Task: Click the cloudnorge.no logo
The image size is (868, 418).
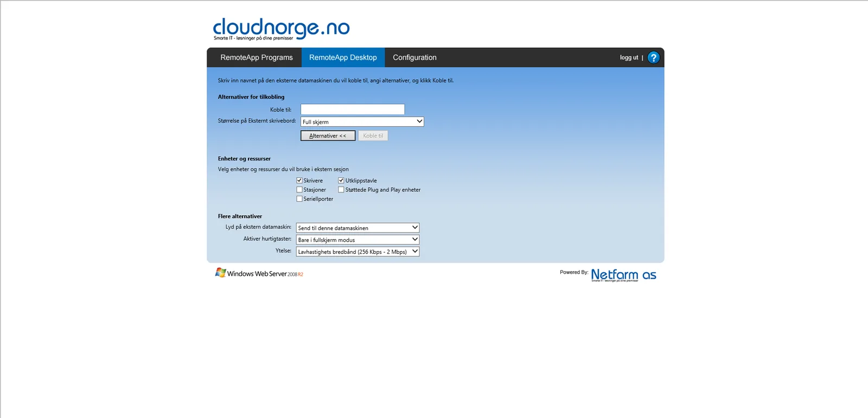Action: (281, 29)
